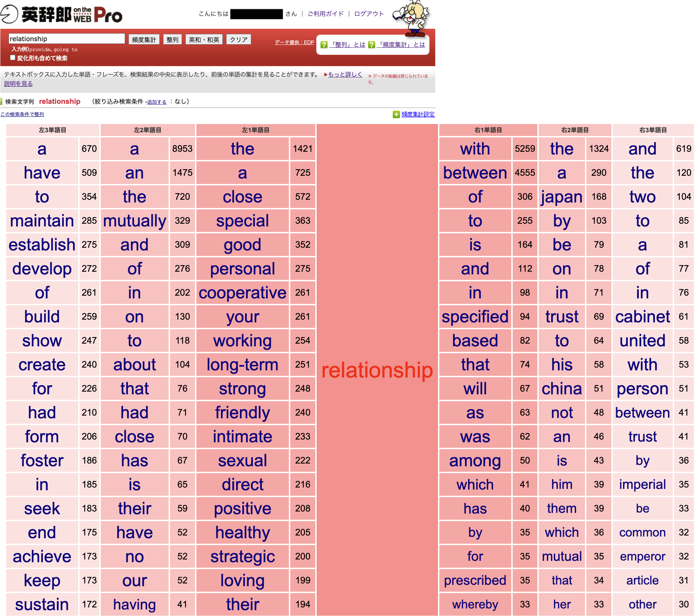
Task: Click 'foster' in the left third-word column
Action: pyautogui.click(x=42, y=461)
